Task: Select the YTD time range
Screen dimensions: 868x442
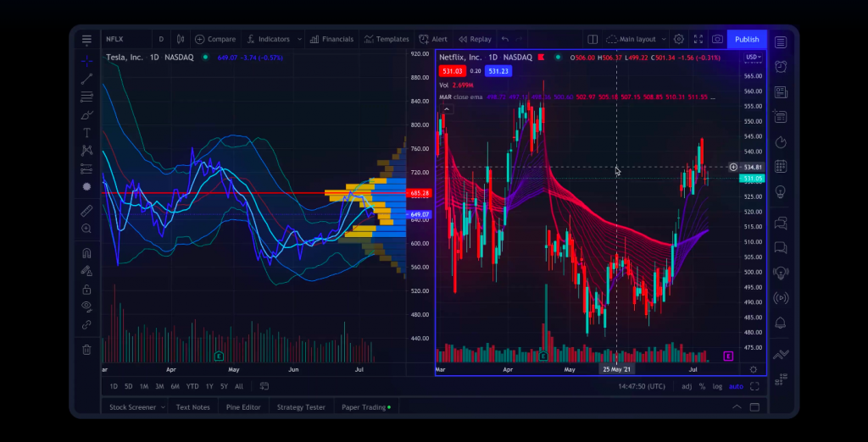Action: [192, 387]
